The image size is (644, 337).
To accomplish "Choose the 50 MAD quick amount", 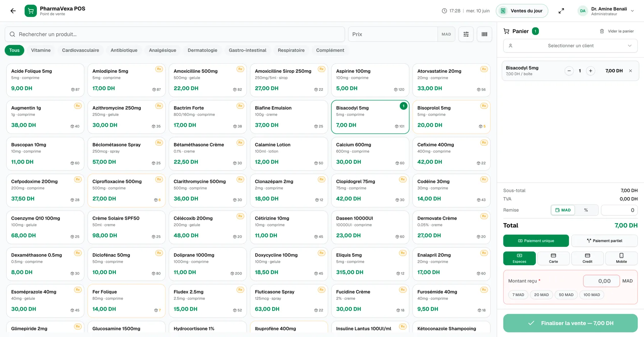I will click(x=566, y=295).
